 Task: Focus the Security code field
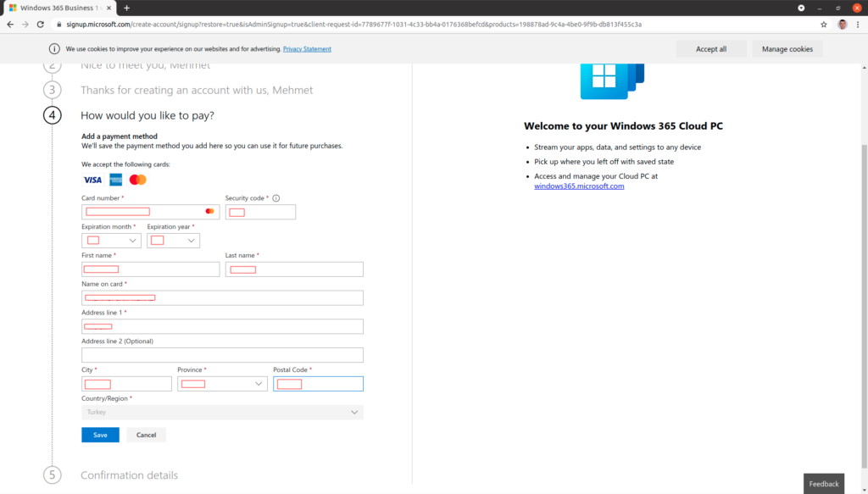(260, 212)
